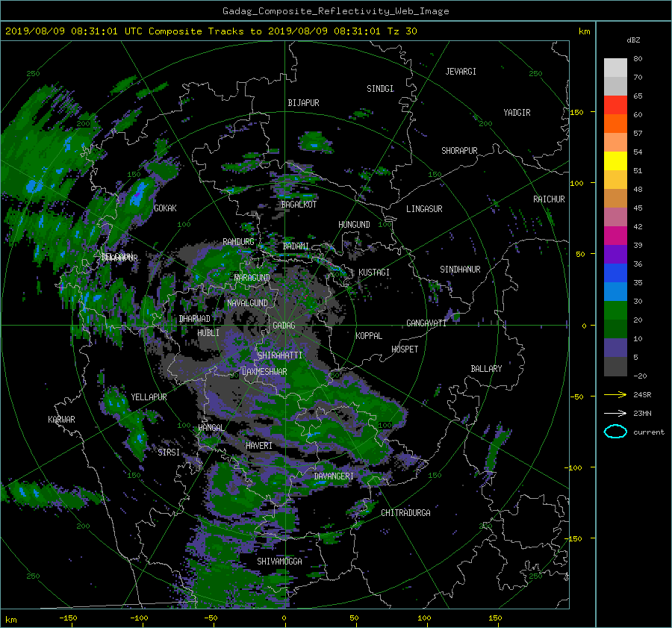Click the LAXMESHWAR city label
The height and width of the screenshot is (628, 672).
264,372
